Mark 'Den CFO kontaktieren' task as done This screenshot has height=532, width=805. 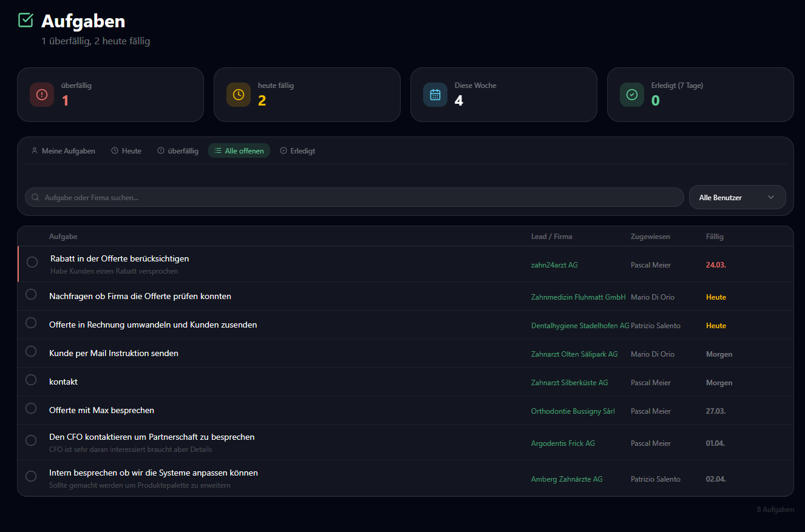(x=31, y=440)
